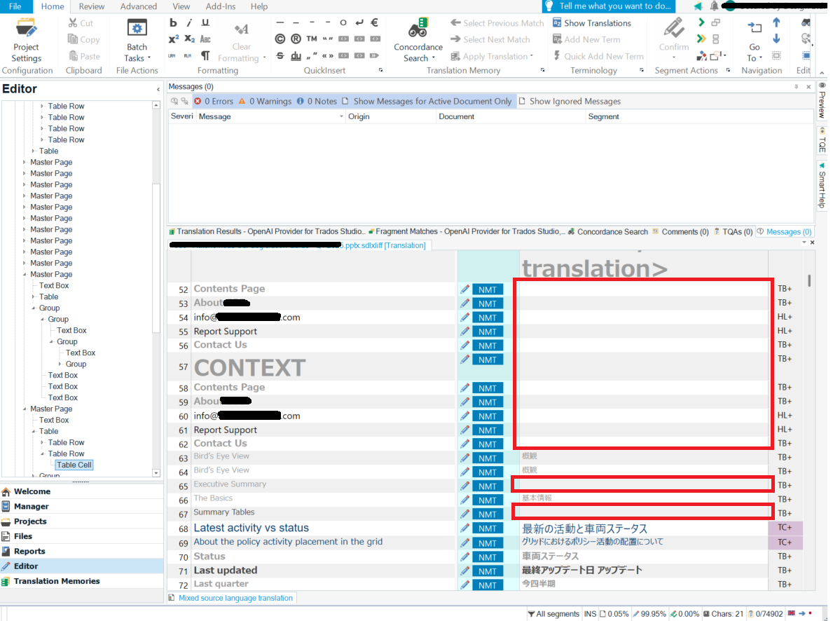
Task: Open the TQAs (0) panel tab
Action: click(x=733, y=231)
